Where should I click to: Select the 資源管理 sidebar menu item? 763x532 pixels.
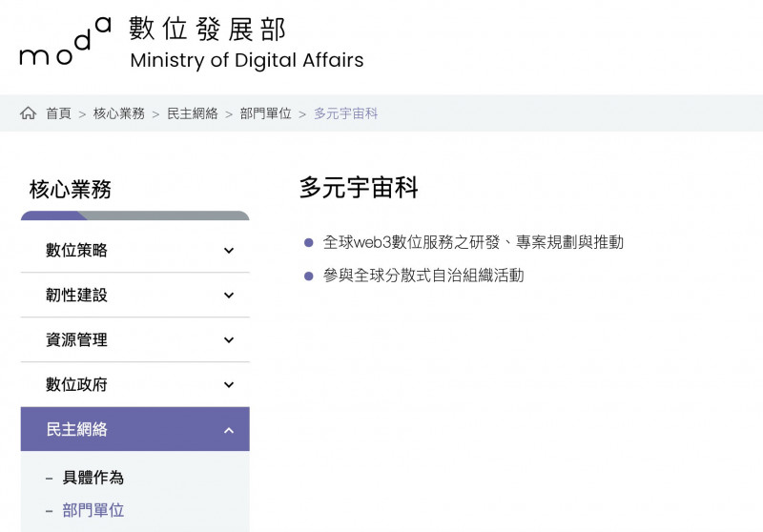pos(134,339)
